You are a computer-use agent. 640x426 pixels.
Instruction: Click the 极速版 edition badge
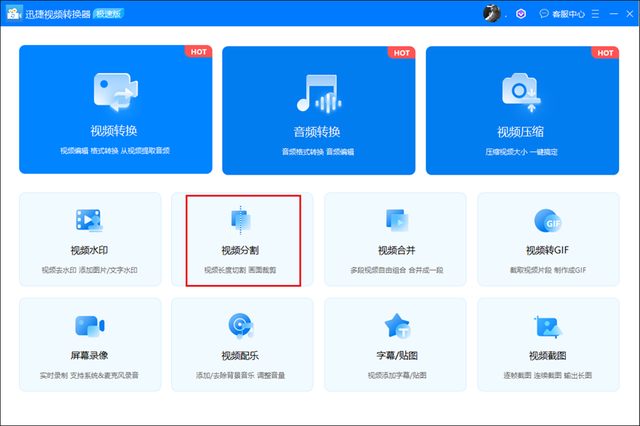pos(129,14)
